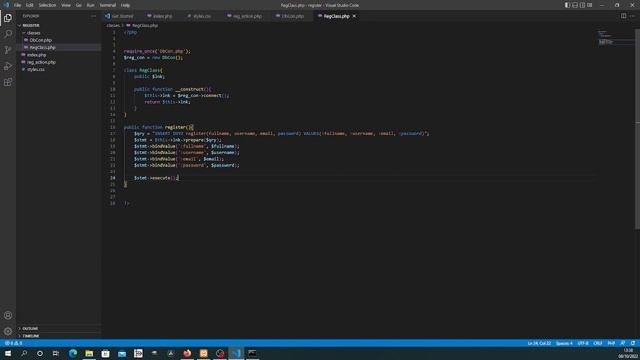This screenshot has width=640, height=360.
Task: Click the Ln 24 cursor position status item
Action: [x=539, y=343]
